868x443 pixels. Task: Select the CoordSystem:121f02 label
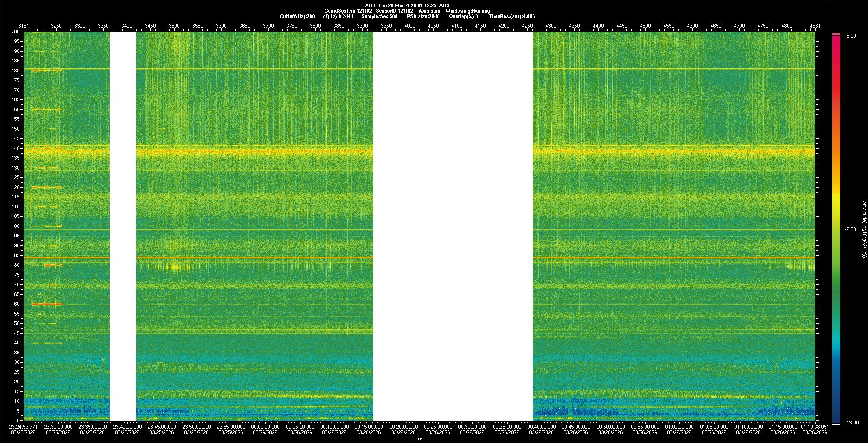[348, 11]
